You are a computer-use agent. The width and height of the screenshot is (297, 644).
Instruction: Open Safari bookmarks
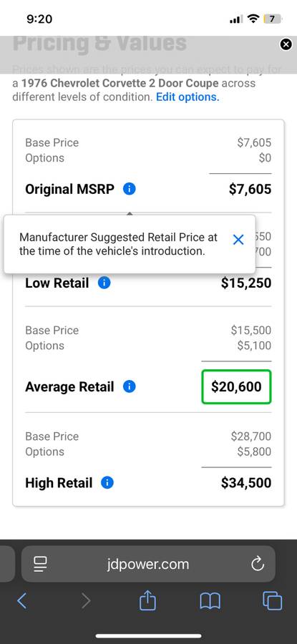point(210,602)
